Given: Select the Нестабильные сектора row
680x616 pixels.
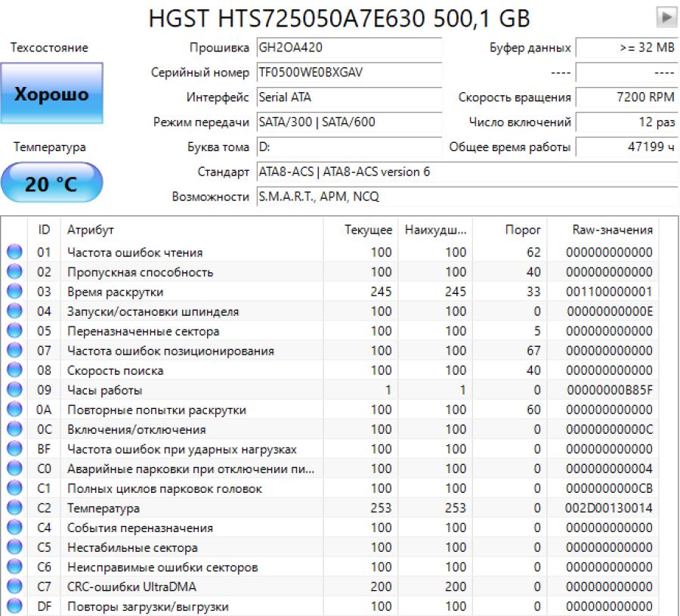Looking at the screenshot, I should pyautogui.click(x=132, y=547).
